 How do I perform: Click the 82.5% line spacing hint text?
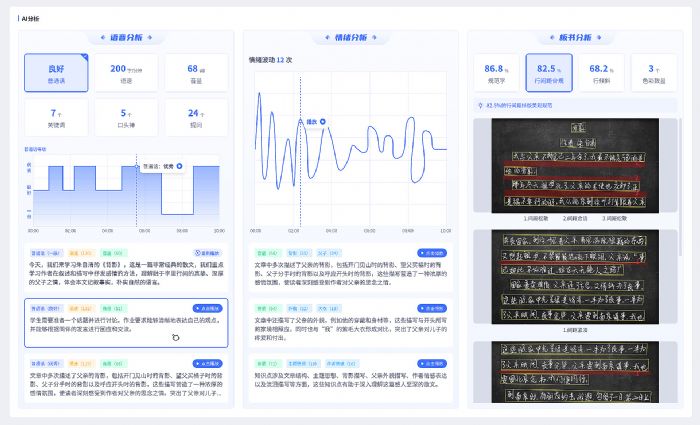pyautogui.click(x=519, y=106)
